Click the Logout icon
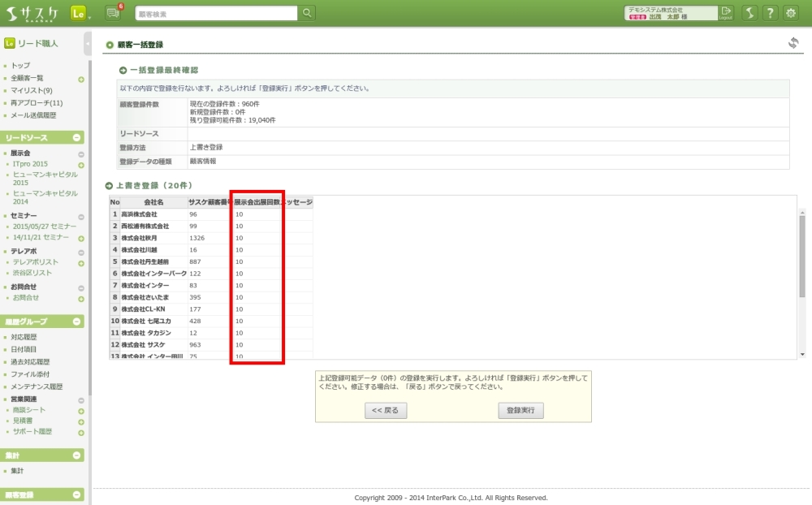812x505 pixels. [726, 13]
